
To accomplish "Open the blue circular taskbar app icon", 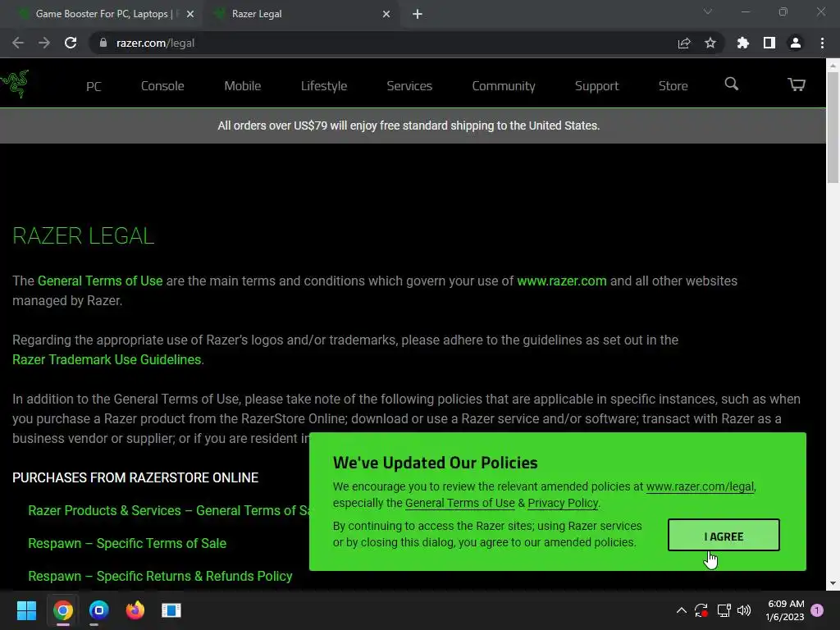I will pos(98,610).
